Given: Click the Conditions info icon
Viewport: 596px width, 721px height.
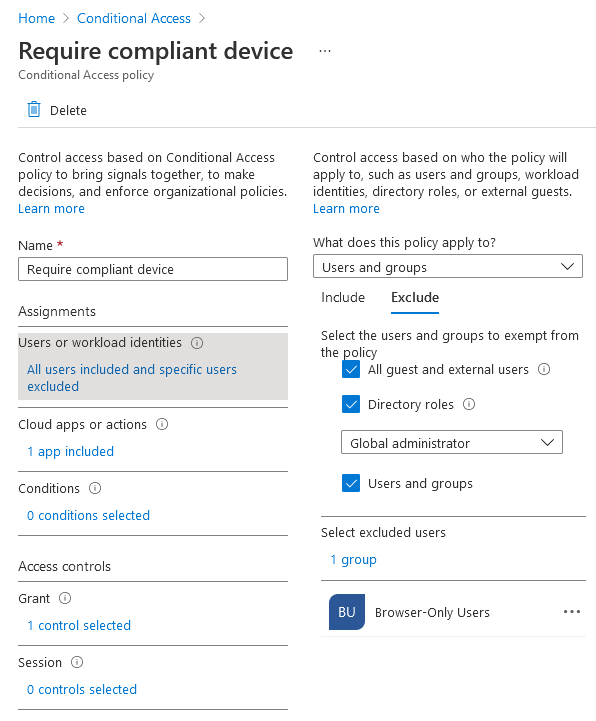Looking at the screenshot, I should tap(95, 488).
